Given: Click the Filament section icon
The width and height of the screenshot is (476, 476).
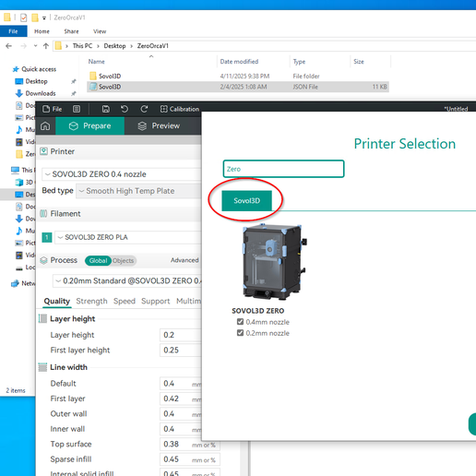Looking at the screenshot, I should pos(44,213).
